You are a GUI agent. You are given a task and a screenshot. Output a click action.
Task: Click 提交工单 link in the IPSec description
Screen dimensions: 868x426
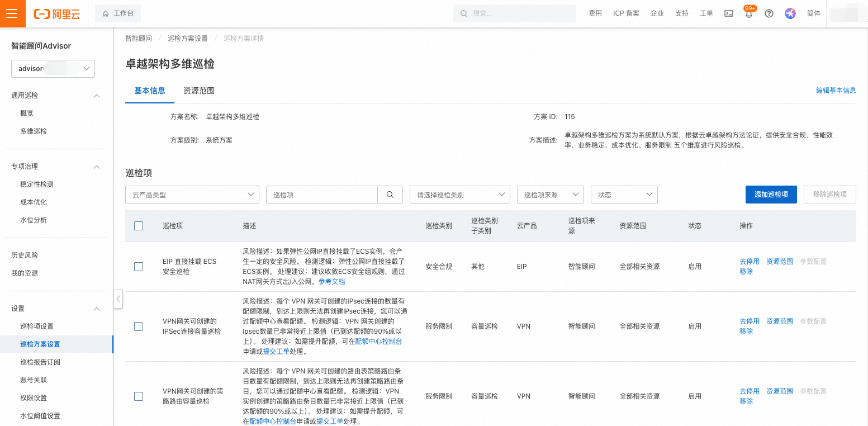tap(276, 352)
